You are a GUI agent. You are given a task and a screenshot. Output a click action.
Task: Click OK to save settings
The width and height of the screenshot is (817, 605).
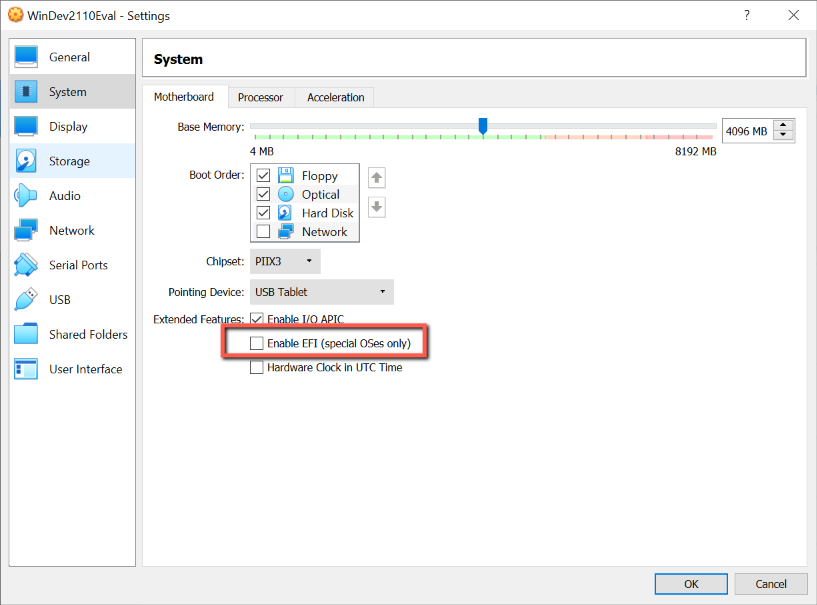[x=691, y=584]
